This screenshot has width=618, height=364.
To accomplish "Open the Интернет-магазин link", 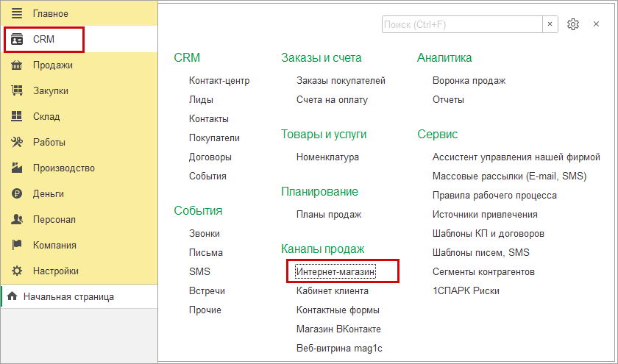I will [x=335, y=272].
